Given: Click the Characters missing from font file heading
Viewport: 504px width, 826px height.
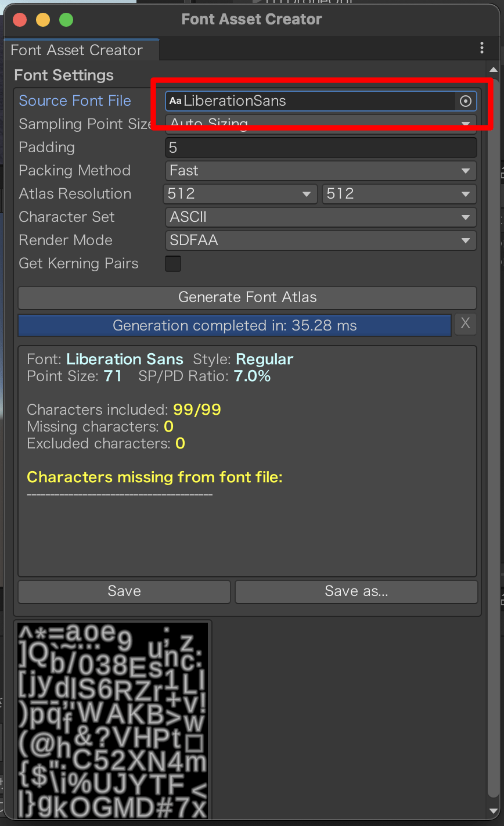Looking at the screenshot, I should [x=154, y=477].
